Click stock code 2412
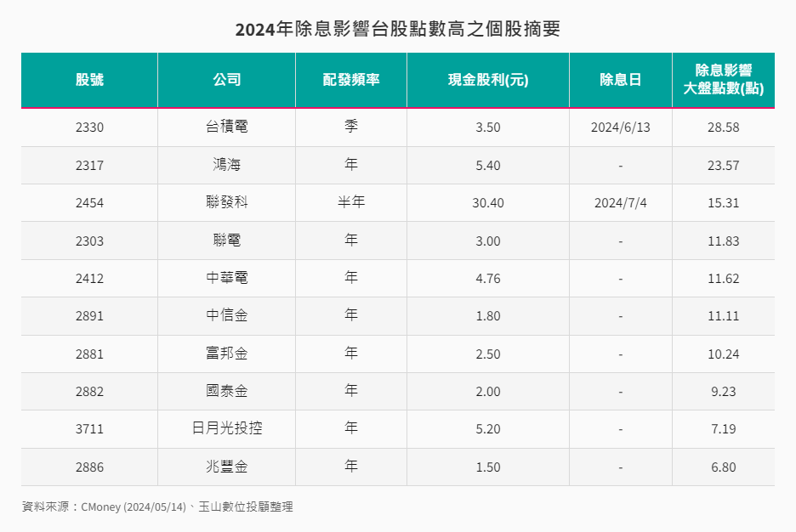This screenshot has width=796, height=532. (89, 279)
